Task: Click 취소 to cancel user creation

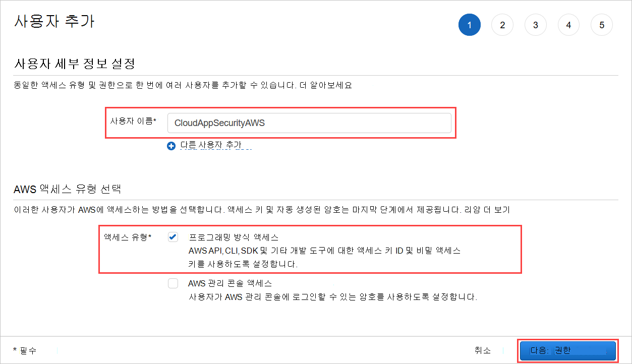Action: click(x=483, y=350)
